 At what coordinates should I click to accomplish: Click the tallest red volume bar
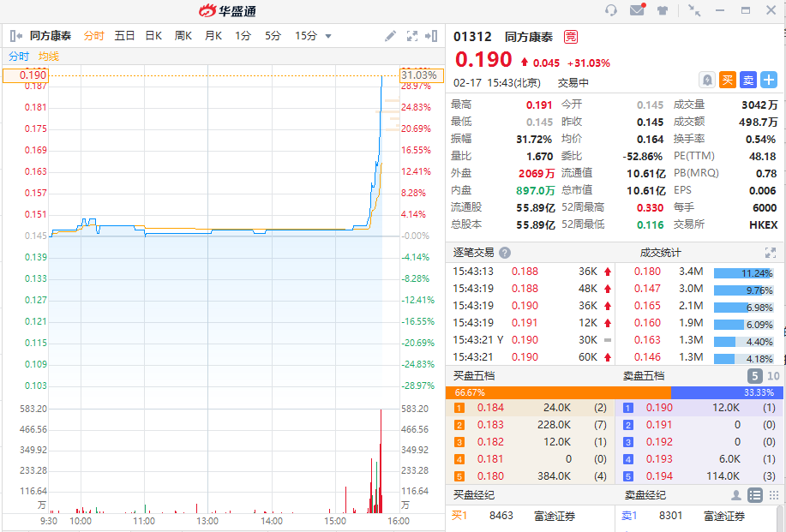(381, 461)
